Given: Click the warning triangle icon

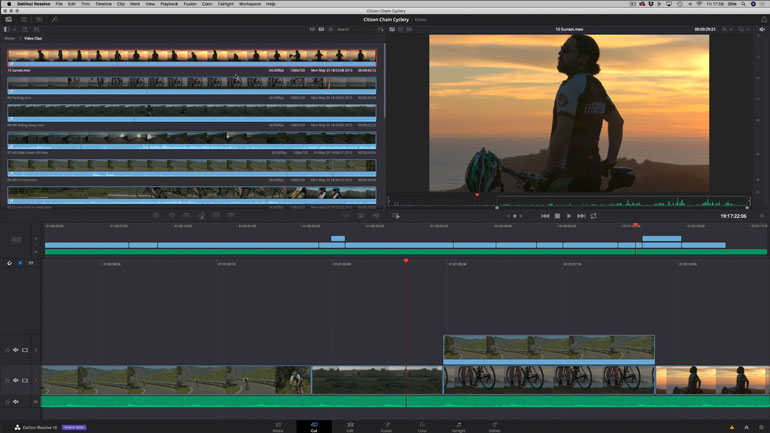Looking at the screenshot, I should [x=732, y=428].
